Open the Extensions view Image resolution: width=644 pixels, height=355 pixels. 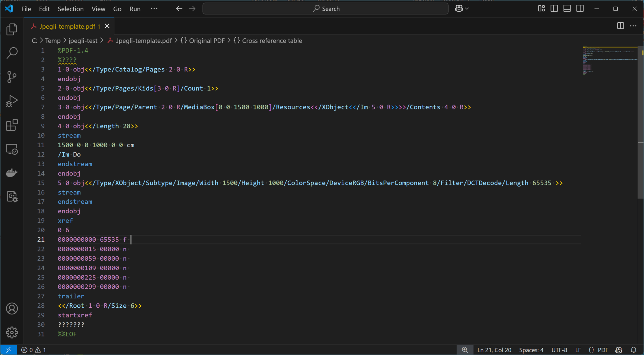click(12, 125)
